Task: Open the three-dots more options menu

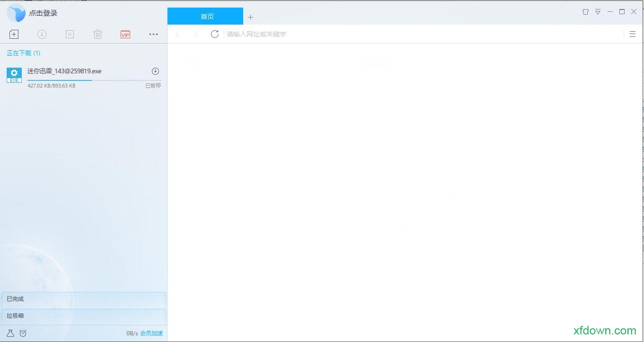Action: [x=153, y=34]
